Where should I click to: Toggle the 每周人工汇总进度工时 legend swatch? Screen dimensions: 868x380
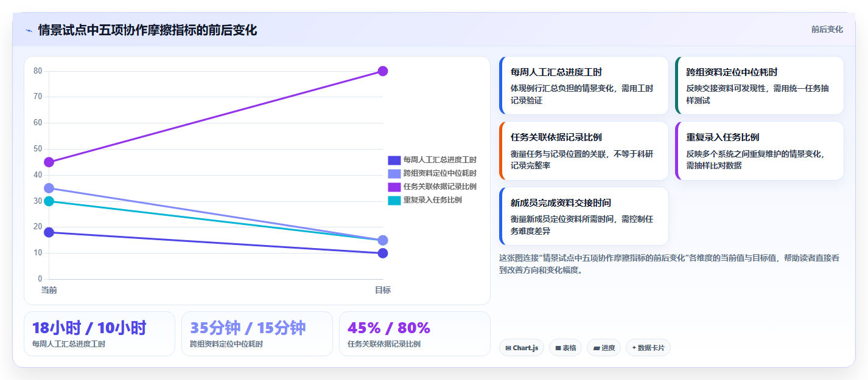pos(394,160)
